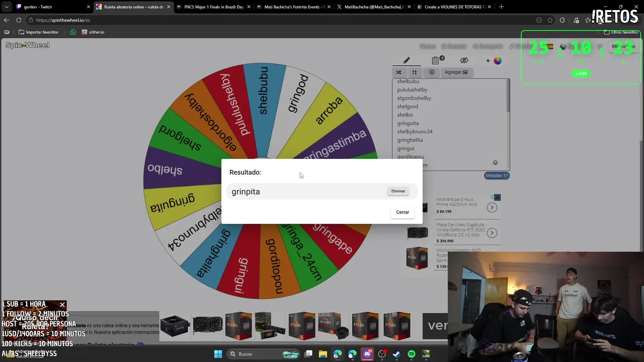Open Spotify from taskbar
The image size is (644, 362).
[412, 354]
